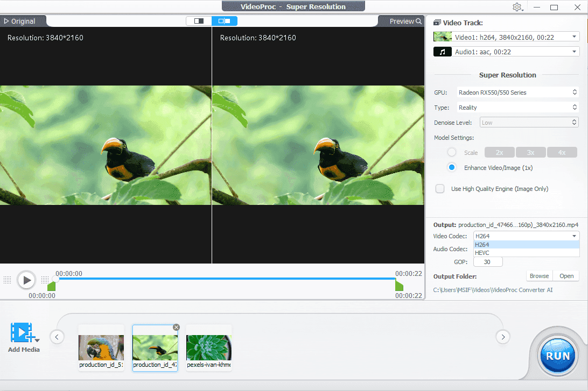Open the Add Media dropdown arrow
Viewport: 588px width, 391px height.
pyautogui.click(x=37, y=340)
